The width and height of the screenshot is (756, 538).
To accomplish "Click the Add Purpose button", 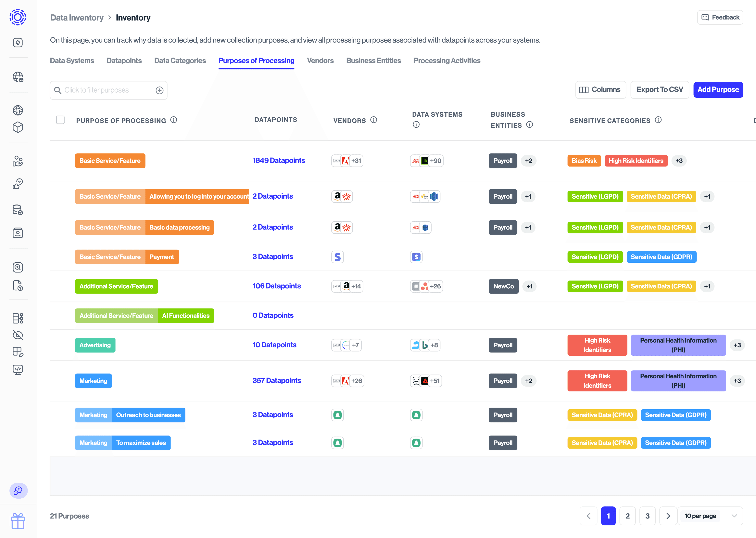I will pyautogui.click(x=718, y=90).
